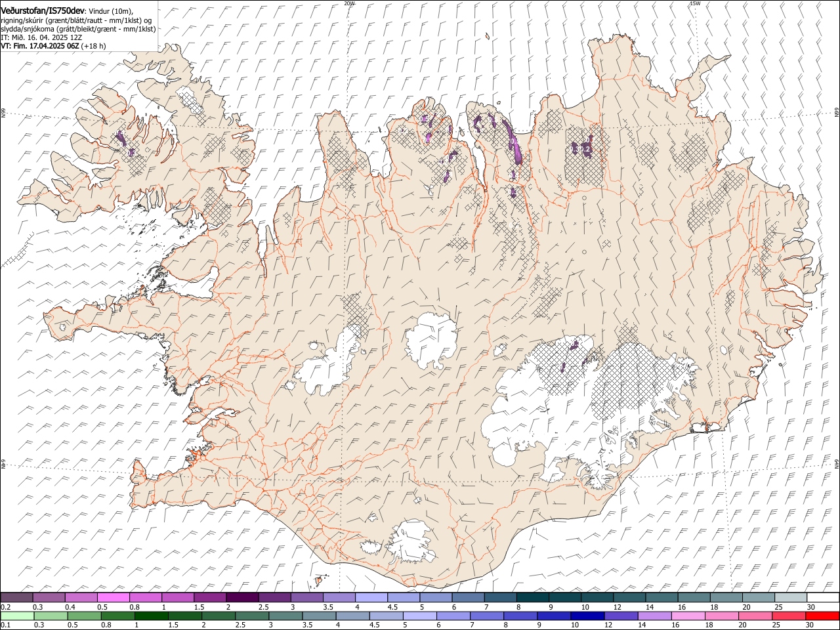Click the 'Vindur (10m)' label
840x630 pixels.
tap(110, 11)
